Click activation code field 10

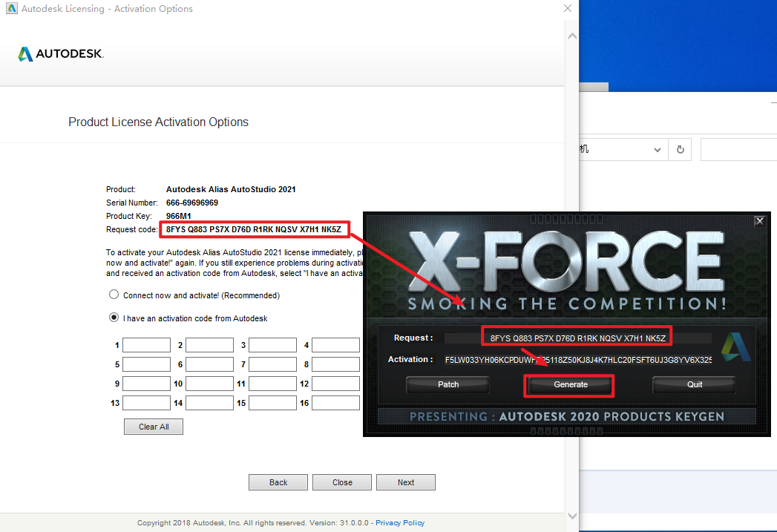click(209, 384)
